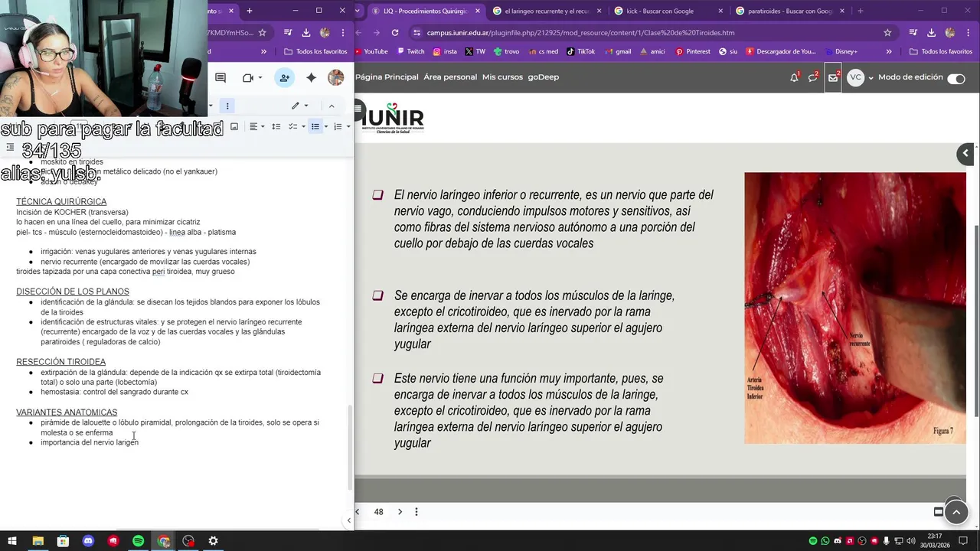Expand the video call options arrow
This screenshot has width=980, height=551.
[x=260, y=78]
